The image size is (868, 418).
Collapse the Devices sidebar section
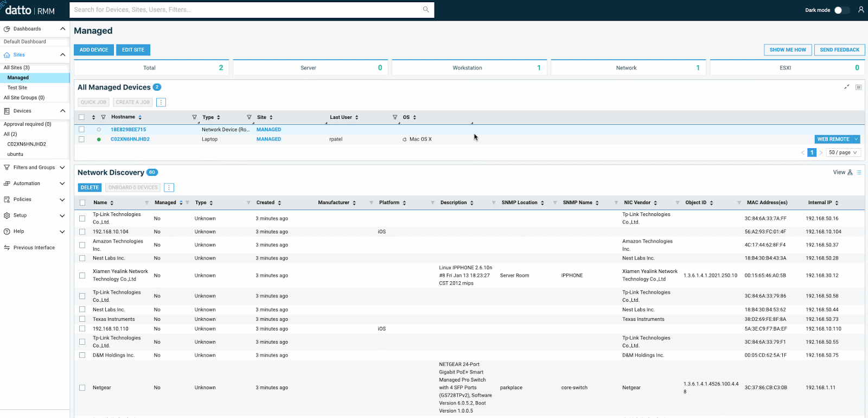click(x=62, y=111)
